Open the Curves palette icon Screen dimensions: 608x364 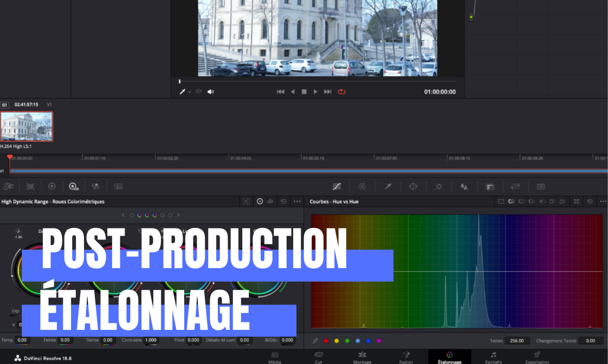[337, 186]
